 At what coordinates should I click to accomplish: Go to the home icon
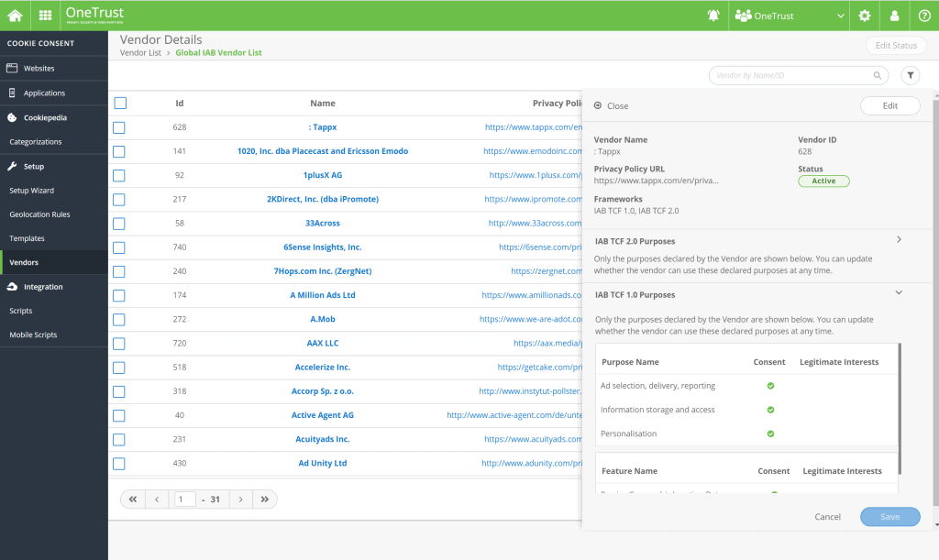[15, 16]
